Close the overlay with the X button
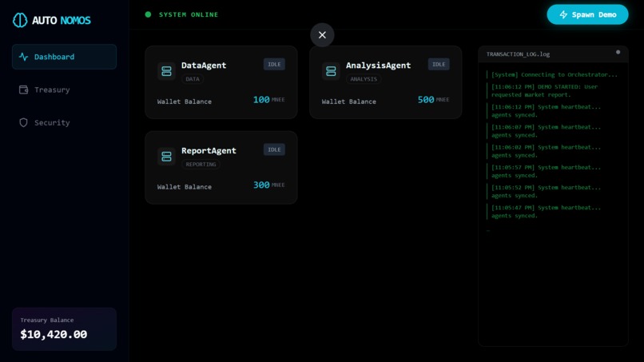This screenshot has height=362, width=644. pos(322,35)
